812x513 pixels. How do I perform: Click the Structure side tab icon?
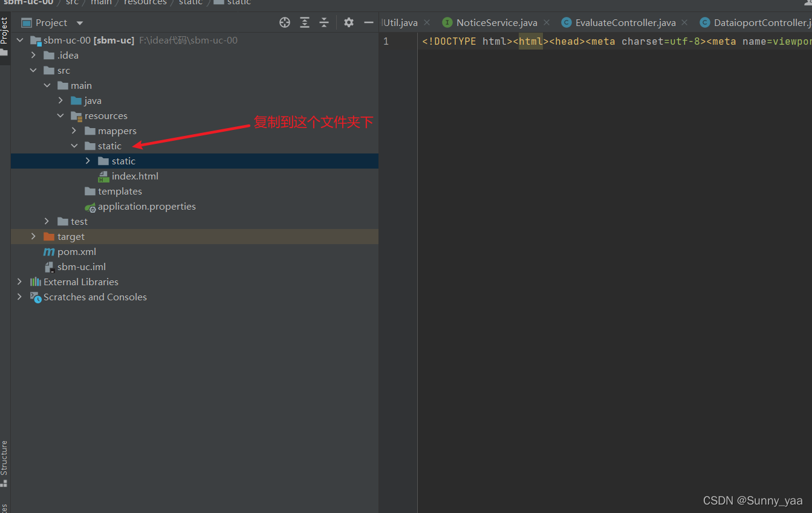click(4, 483)
